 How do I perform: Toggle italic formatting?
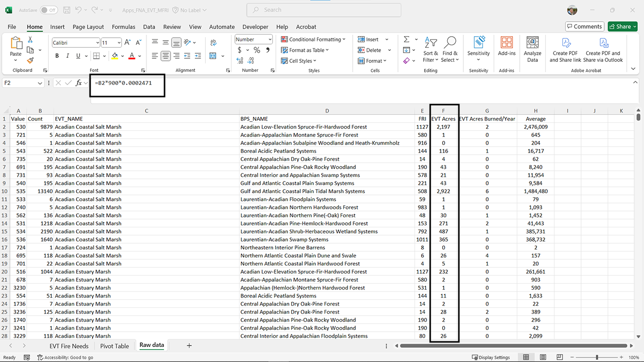(67, 55)
